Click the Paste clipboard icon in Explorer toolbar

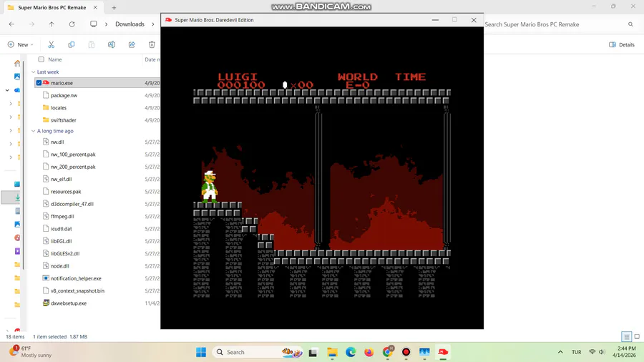91,44
